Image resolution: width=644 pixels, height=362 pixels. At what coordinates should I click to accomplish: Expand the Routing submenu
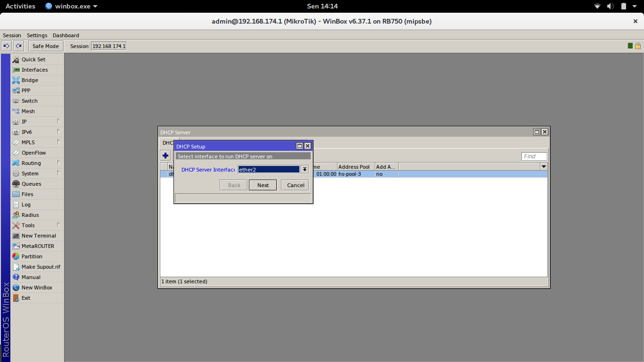click(58, 163)
